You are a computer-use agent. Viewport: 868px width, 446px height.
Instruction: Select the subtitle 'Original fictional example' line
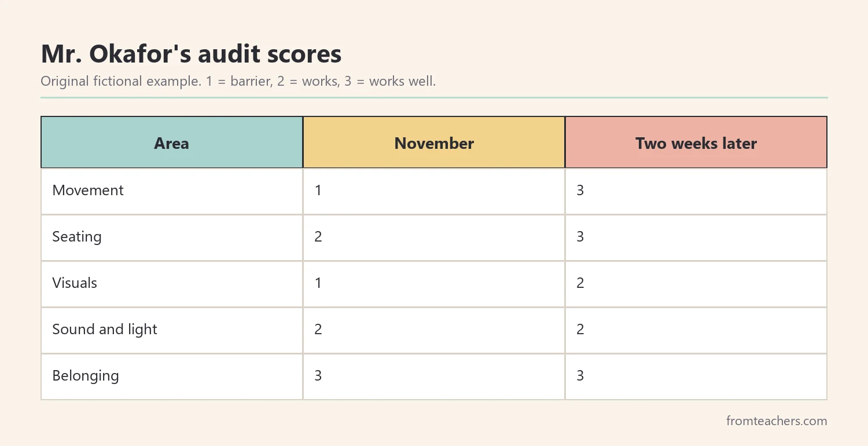coord(238,81)
